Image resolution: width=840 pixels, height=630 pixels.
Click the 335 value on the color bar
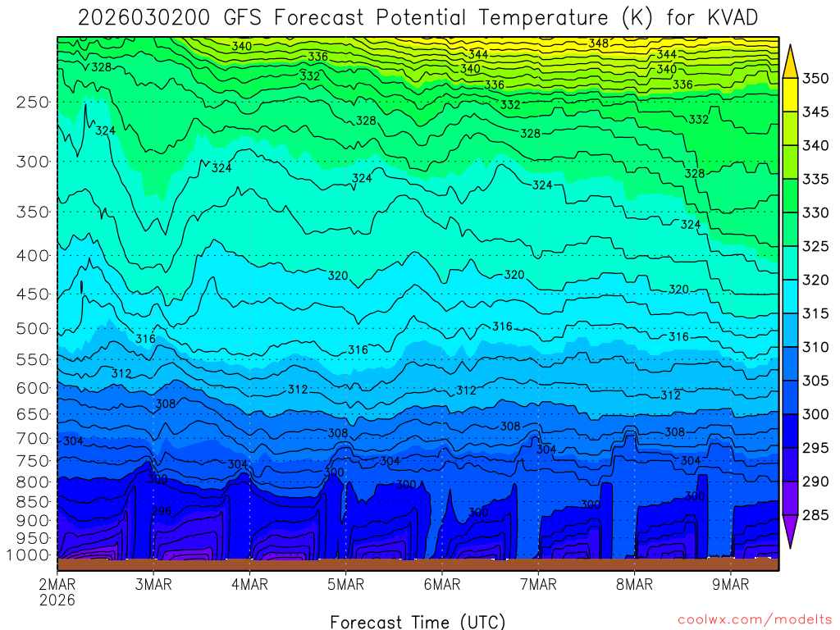(815, 179)
